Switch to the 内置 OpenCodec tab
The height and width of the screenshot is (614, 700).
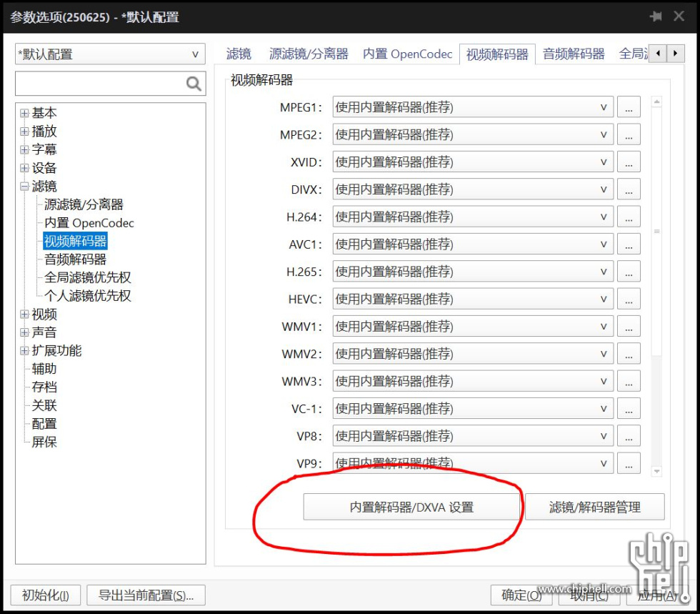tap(407, 54)
